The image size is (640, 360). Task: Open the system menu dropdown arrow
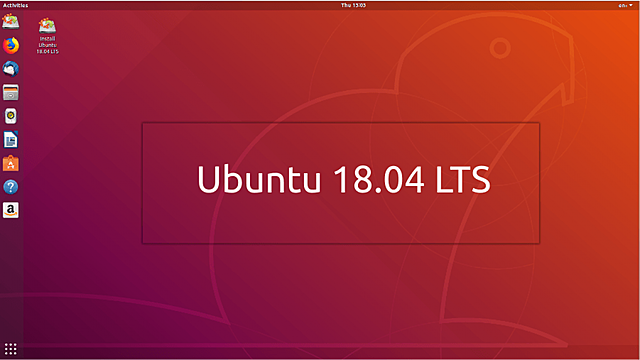tap(631, 5)
